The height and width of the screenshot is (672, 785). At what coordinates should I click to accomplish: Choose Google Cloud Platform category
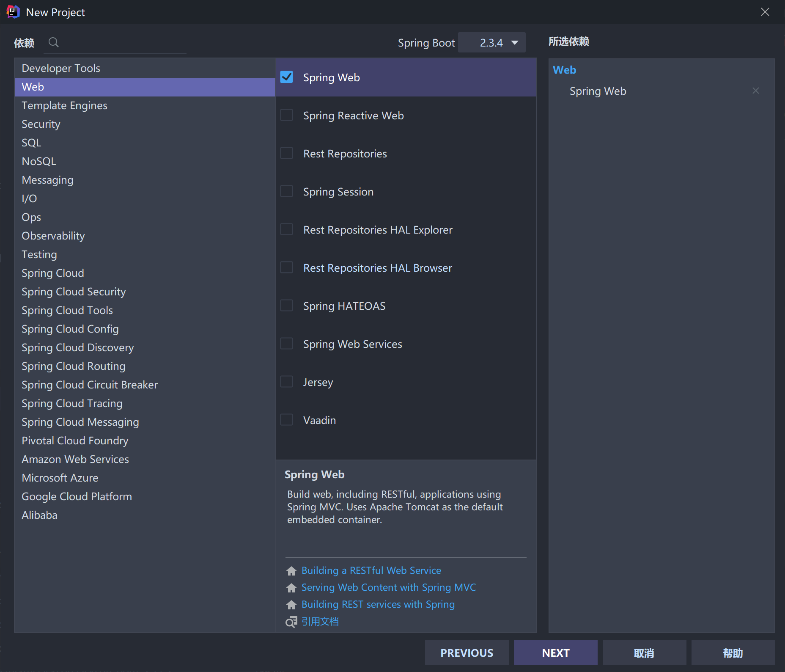coord(145,496)
